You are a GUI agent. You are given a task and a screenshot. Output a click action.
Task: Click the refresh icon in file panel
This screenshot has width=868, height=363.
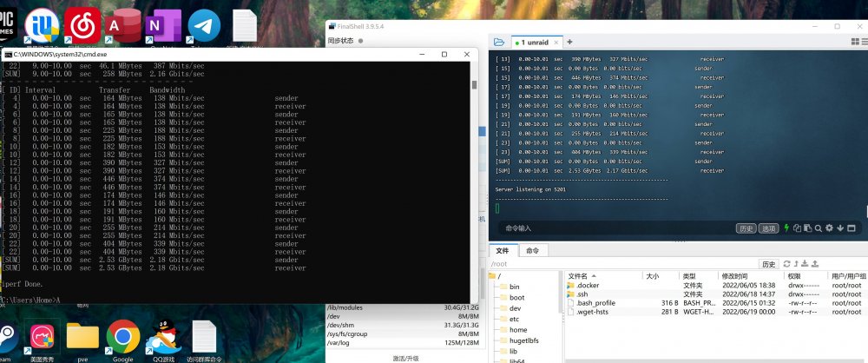tap(786, 264)
